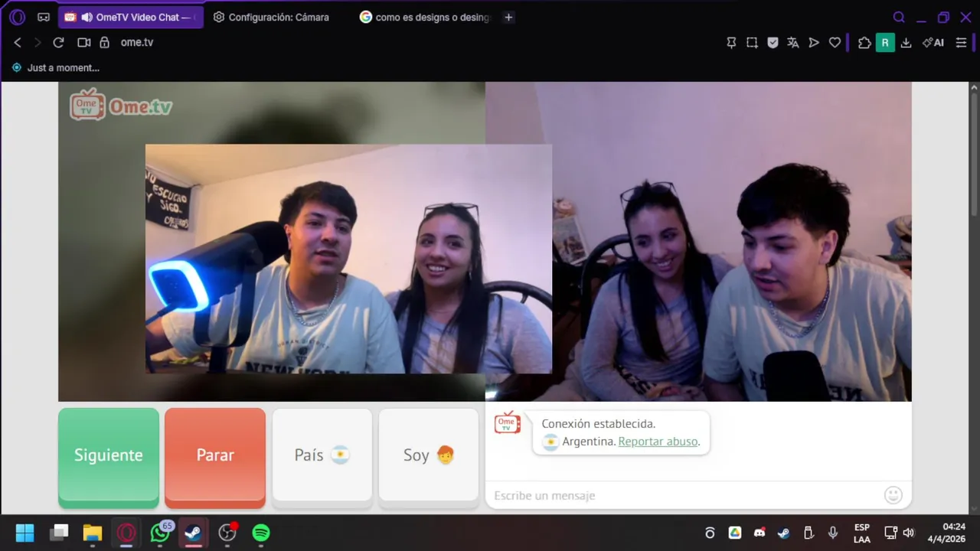Screen dimensions: 980x551
Task: Open the player send arrow icon
Action: [814, 43]
